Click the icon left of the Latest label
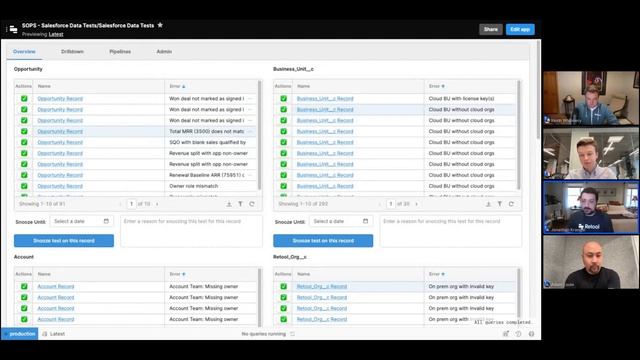 pos(45,334)
